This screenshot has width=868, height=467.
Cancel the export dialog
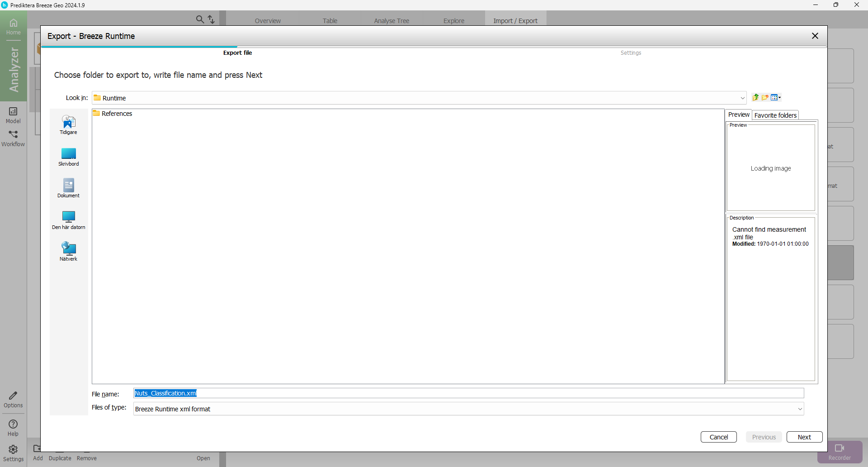[718, 437]
